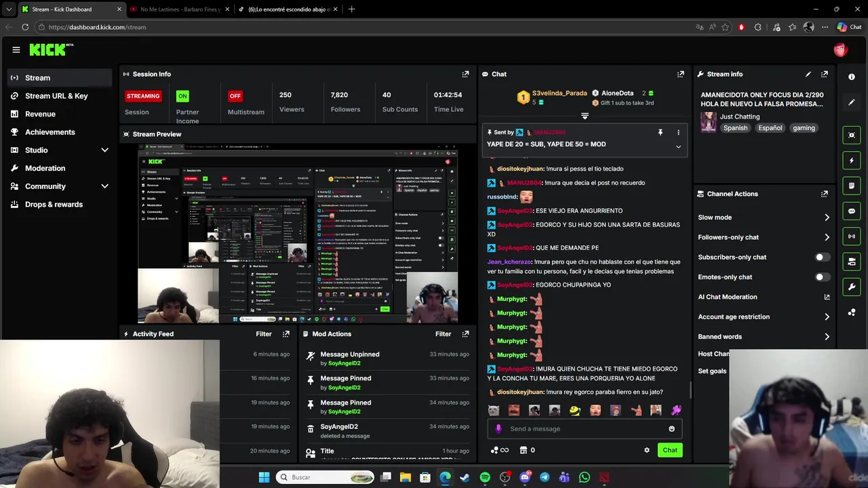Click the lightning bolt icon in right toolbar
868x488 pixels.
(x=852, y=161)
